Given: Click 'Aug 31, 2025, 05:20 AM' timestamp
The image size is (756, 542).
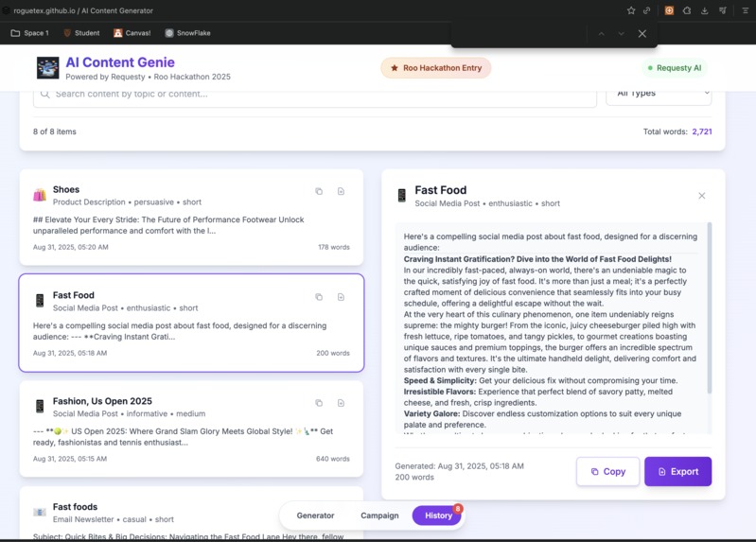Looking at the screenshot, I should [x=70, y=247].
